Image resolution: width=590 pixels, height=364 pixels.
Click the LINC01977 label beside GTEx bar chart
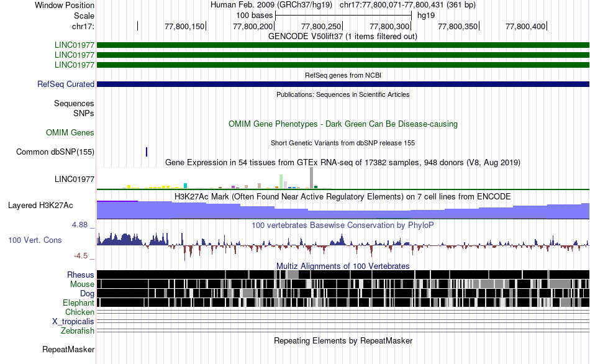pos(75,179)
